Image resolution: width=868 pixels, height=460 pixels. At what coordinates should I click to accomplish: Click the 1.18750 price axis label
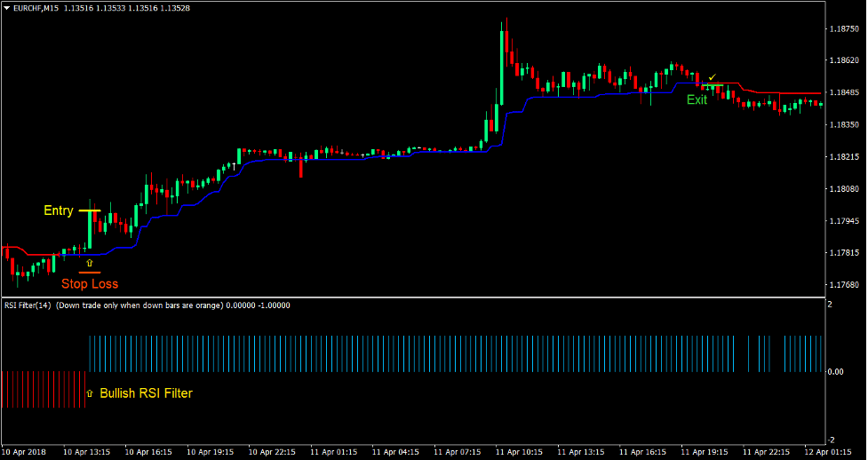pos(842,28)
